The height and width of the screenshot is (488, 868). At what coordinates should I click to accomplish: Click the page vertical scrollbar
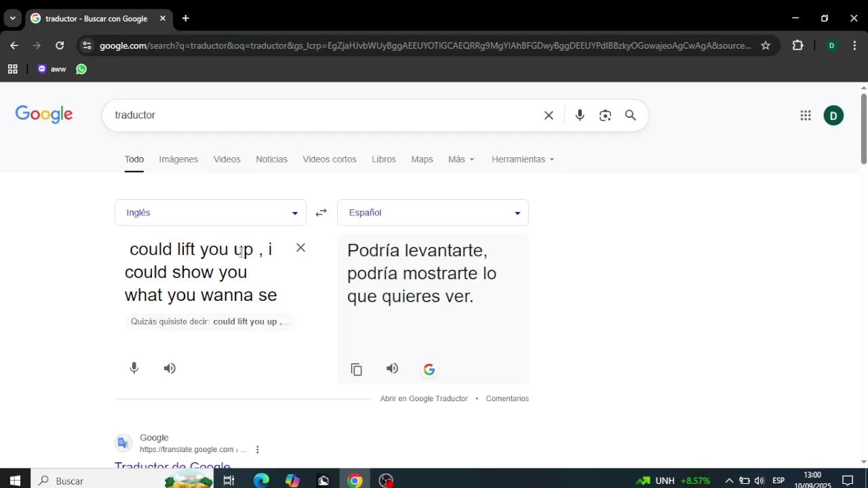pos(863,129)
